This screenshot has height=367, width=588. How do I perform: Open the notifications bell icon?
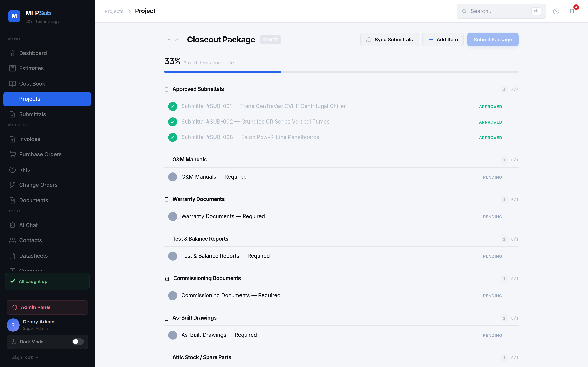572,11
